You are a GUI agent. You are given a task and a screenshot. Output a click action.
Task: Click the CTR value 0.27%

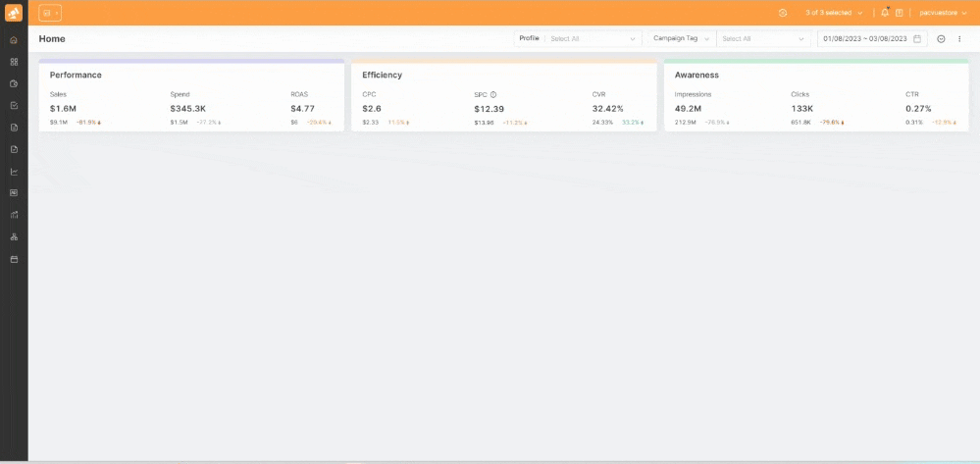[x=918, y=108]
